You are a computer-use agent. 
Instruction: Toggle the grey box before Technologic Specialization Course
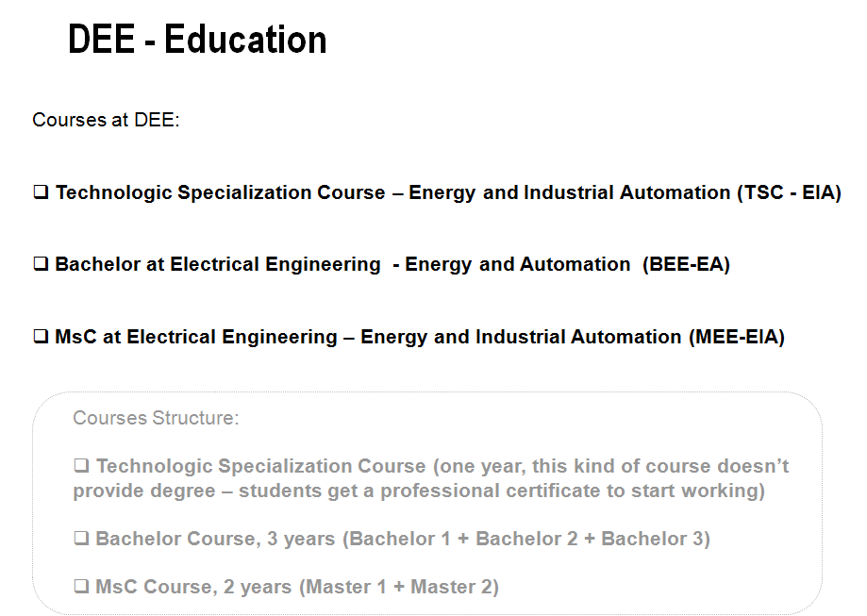pos(81,466)
